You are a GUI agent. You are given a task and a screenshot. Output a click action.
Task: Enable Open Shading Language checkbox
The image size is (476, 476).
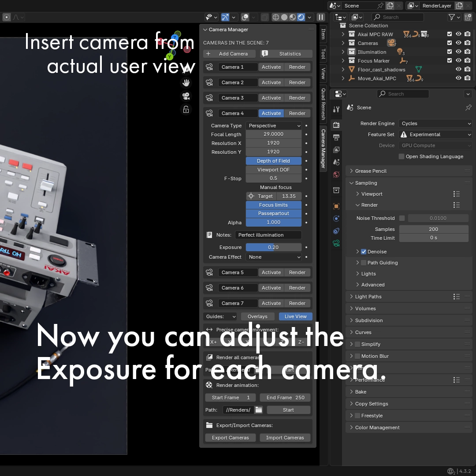[x=402, y=156]
